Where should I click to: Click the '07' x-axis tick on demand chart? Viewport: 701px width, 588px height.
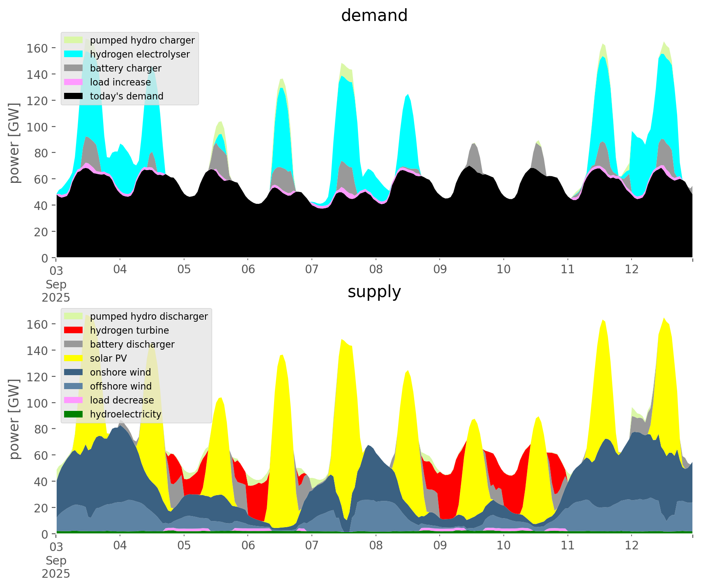point(312,270)
